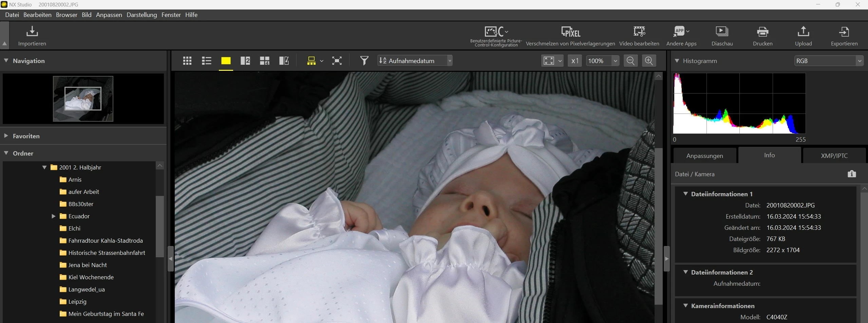Collapse Kamerainformationen section

click(685, 305)
